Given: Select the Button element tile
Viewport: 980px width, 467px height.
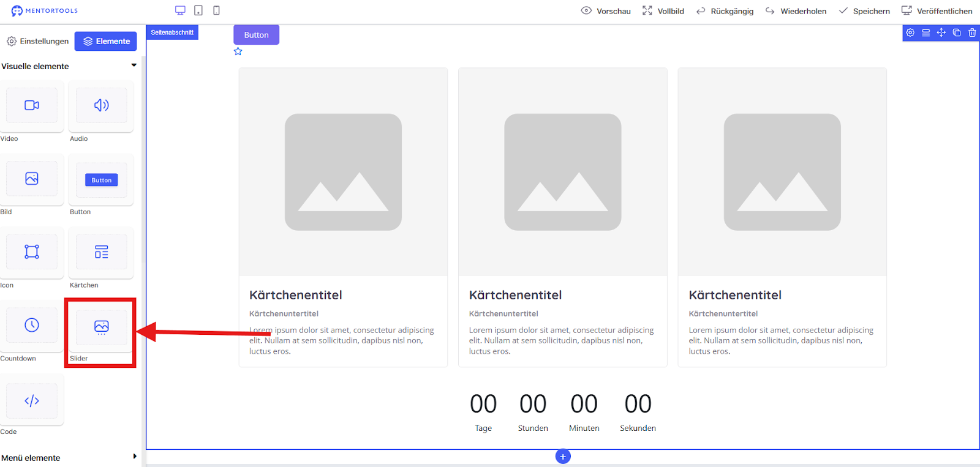Looking at the screenshot, I should coord(101,179).
